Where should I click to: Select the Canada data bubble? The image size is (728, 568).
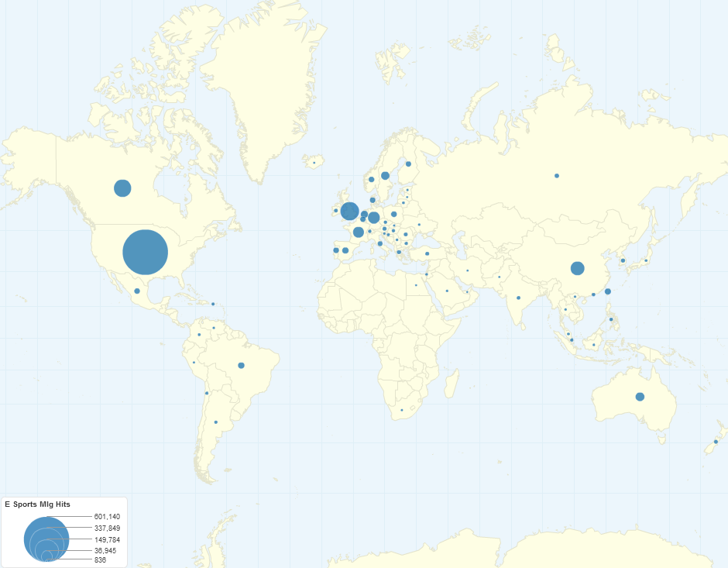point(122,188)
